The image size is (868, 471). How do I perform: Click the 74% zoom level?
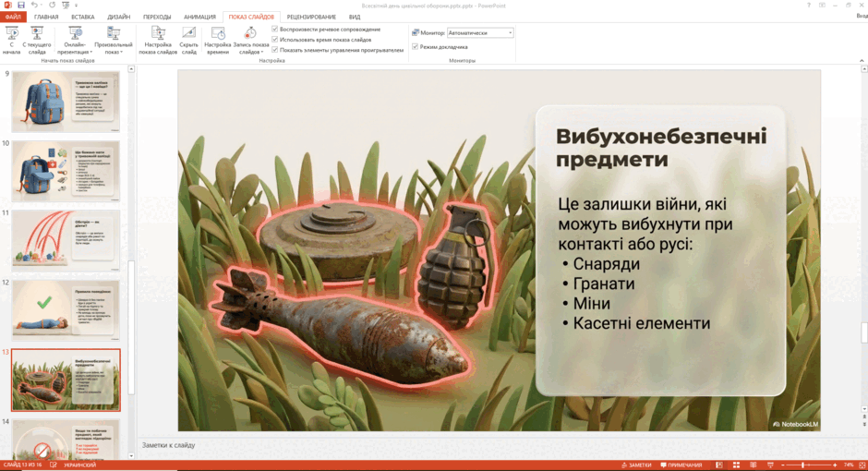(848, 465)
